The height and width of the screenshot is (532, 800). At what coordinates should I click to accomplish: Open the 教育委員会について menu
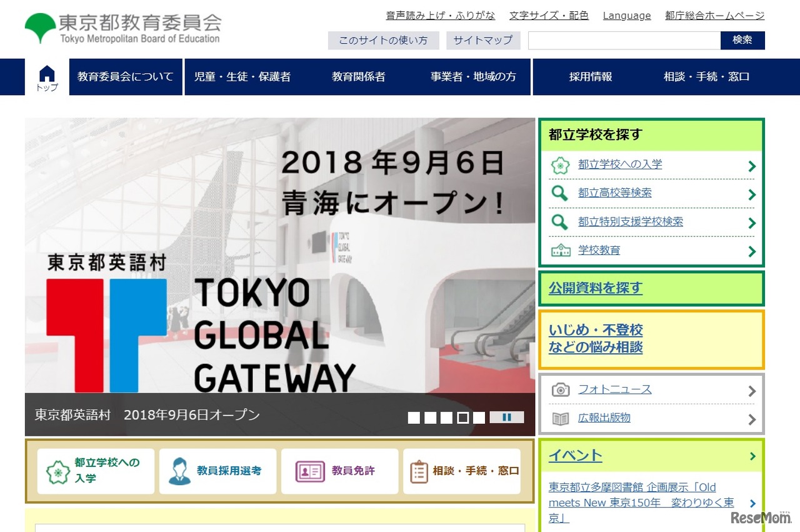click(125, 76)
